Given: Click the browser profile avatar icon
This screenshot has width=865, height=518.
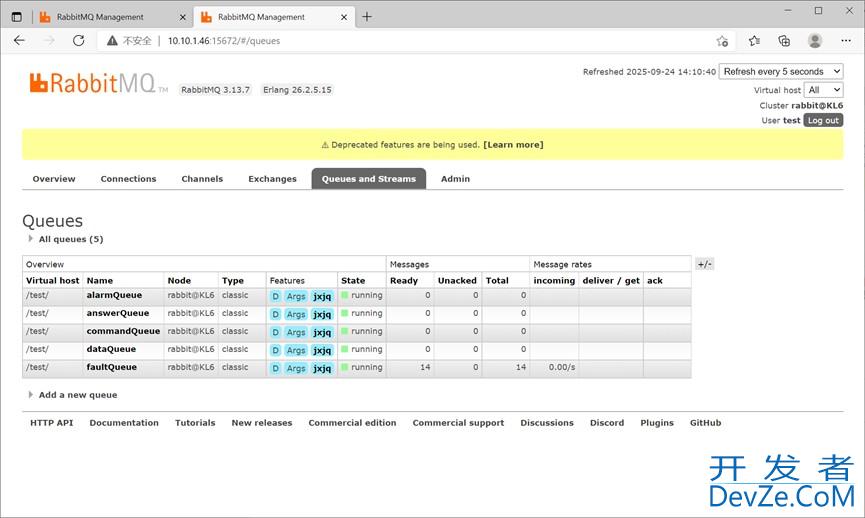Looking at the screenshot, I should pos(815,41).
